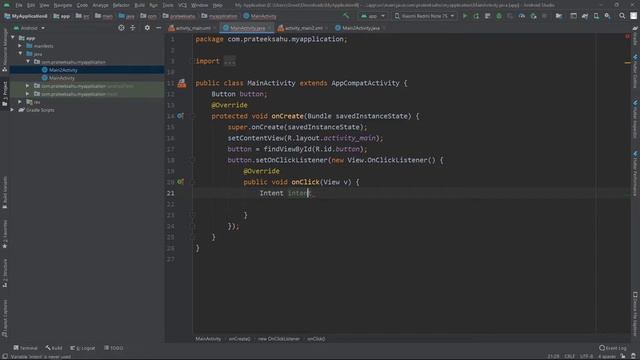Viewport: 640px width, 360px height.
Task: Click the app breadcrumb in navigation bar
Action: (x=62, y=16)
